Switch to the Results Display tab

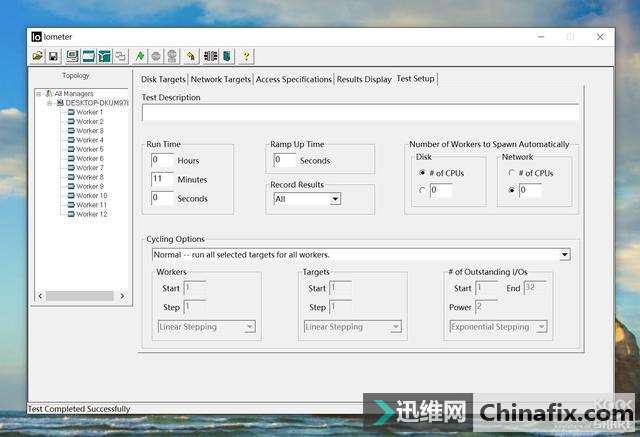tap(364, 79)
